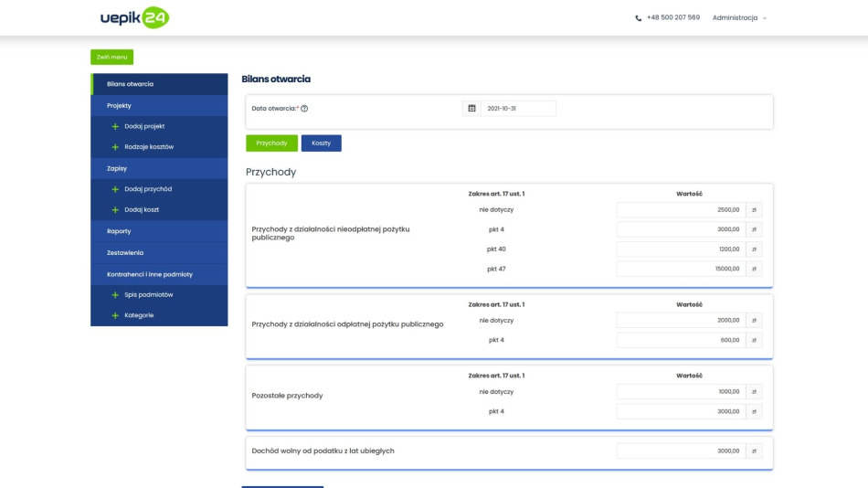Open Dodaj przychód entry
The height and width of the screenshot is (488, 868).
(x=148, y=189)
